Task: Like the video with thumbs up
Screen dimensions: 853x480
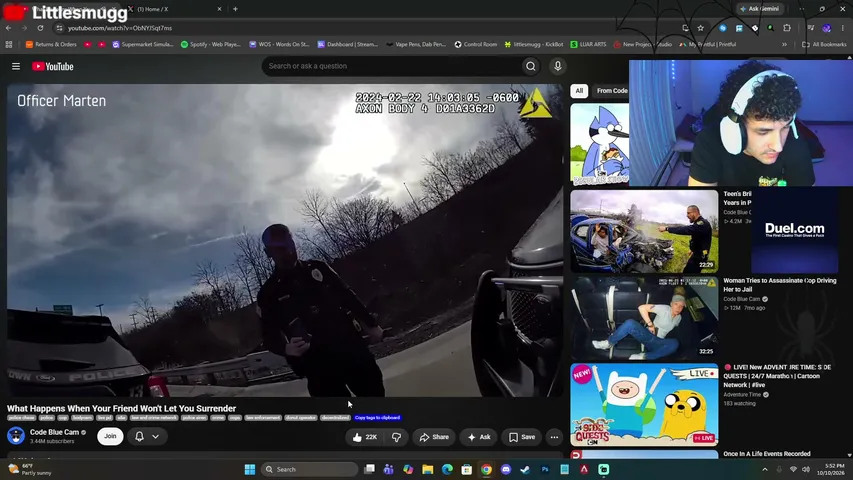Action: [x=365, y=437]
